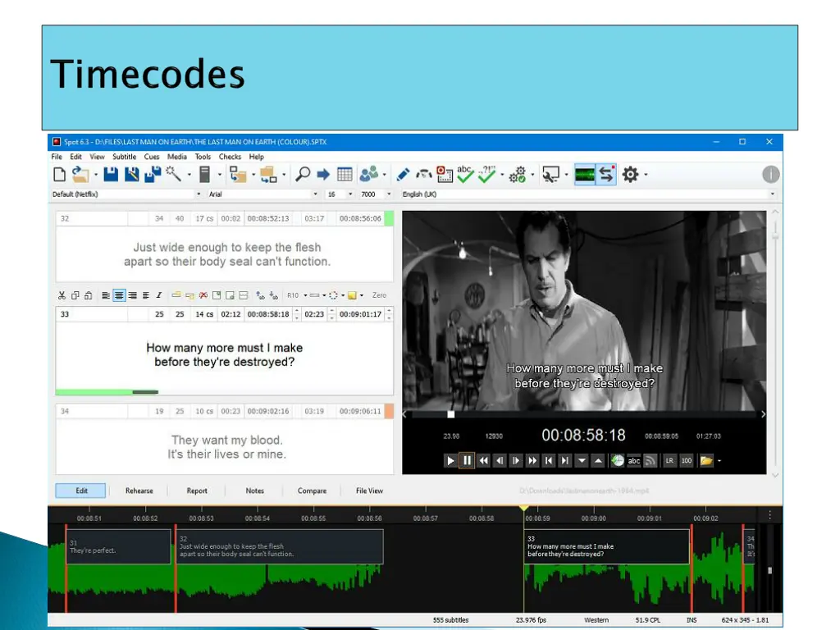The height and width of the screenshot is (630, 840).
Task: Save the file with the first floppy disk icon
Action: [111, 174]
